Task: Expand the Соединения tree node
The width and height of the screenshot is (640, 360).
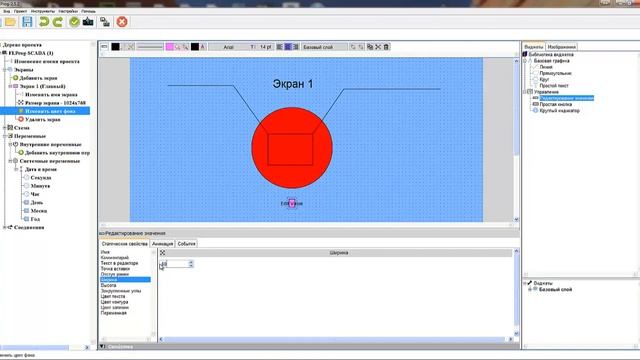Action: pyautogui.click(x=4, y=227)
